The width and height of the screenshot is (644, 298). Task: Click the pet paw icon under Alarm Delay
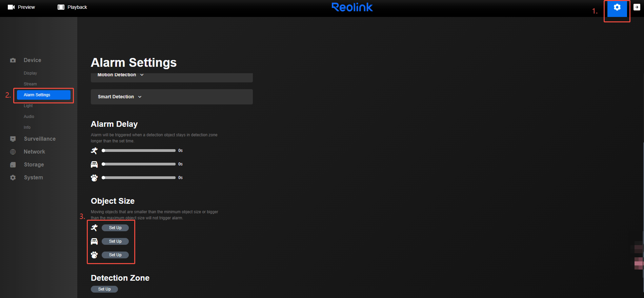94,178
